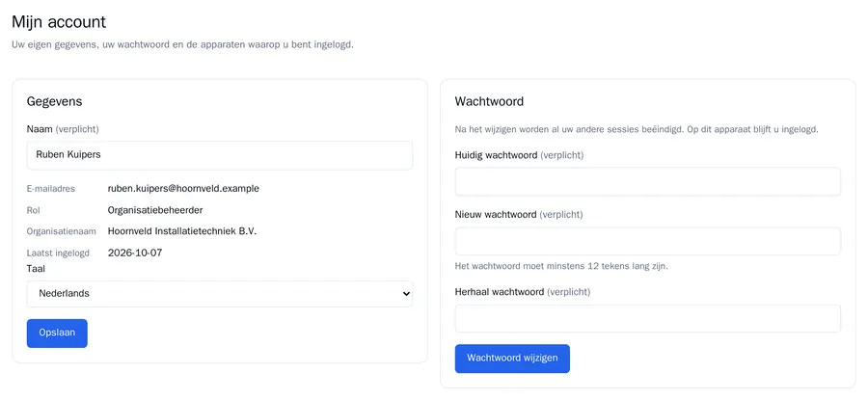The image size is (868, 400).
Task: Click the E-mailadres label
Action: pos(51,189)
